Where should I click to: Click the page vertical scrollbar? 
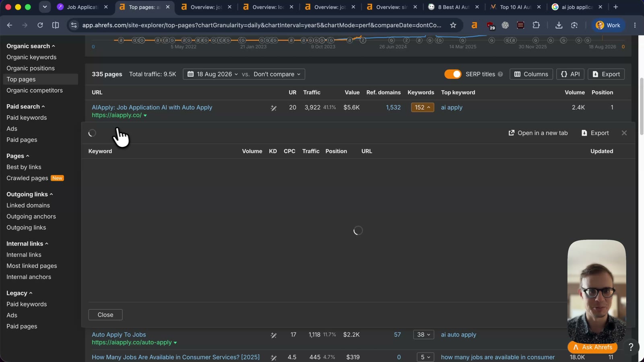pyautogui.click(x=641, y=107)
